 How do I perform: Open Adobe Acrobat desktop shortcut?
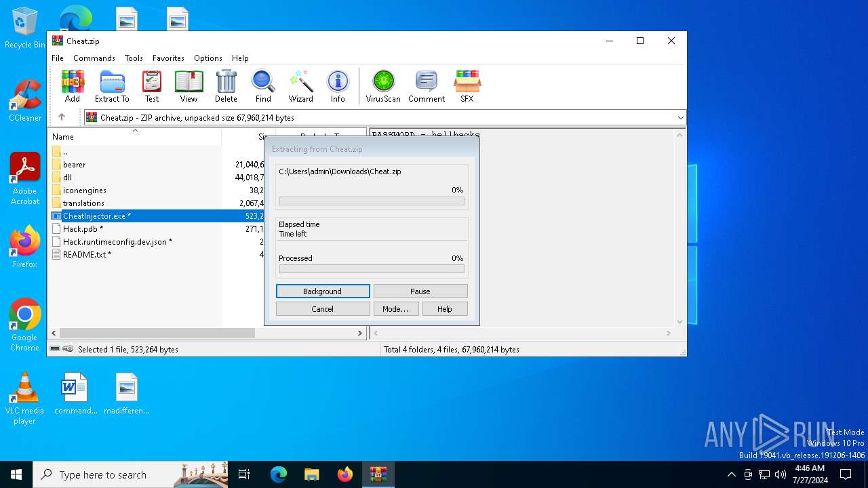pyautogui.click(x=25, y=179)
